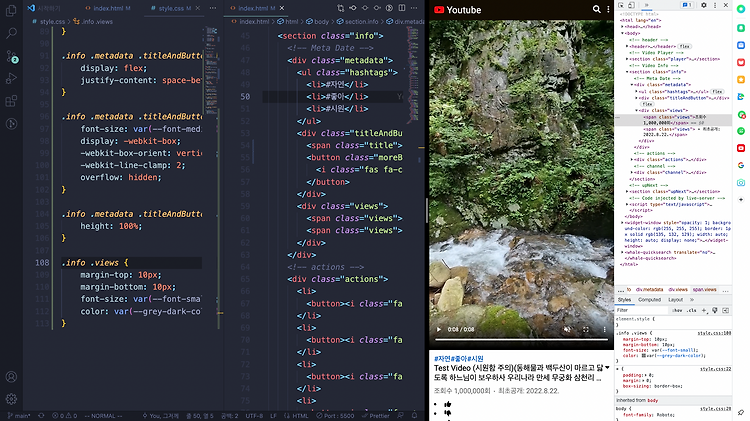Click the camera capture icon in browser sidebar

(741, 183)
